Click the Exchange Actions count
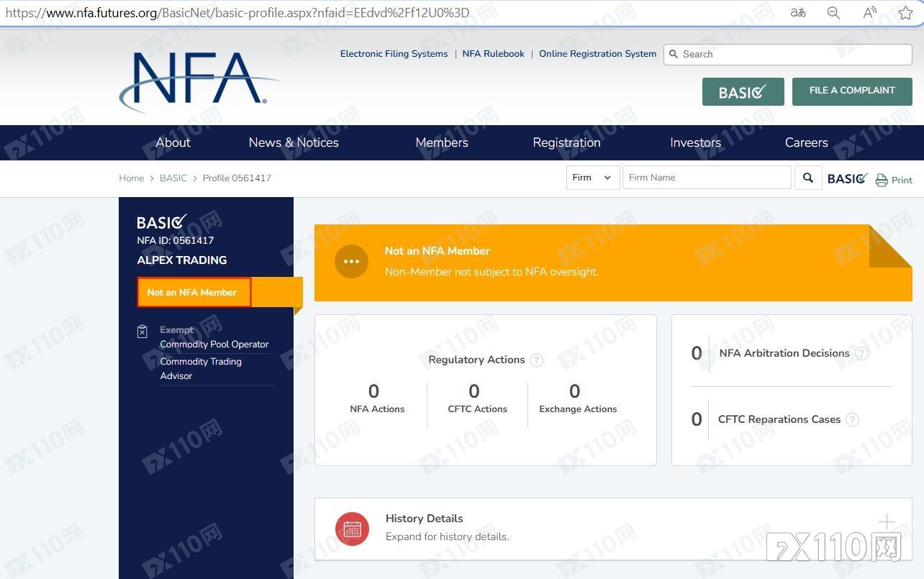Screen dimensions: 924x579 click(x=574, y=391)
